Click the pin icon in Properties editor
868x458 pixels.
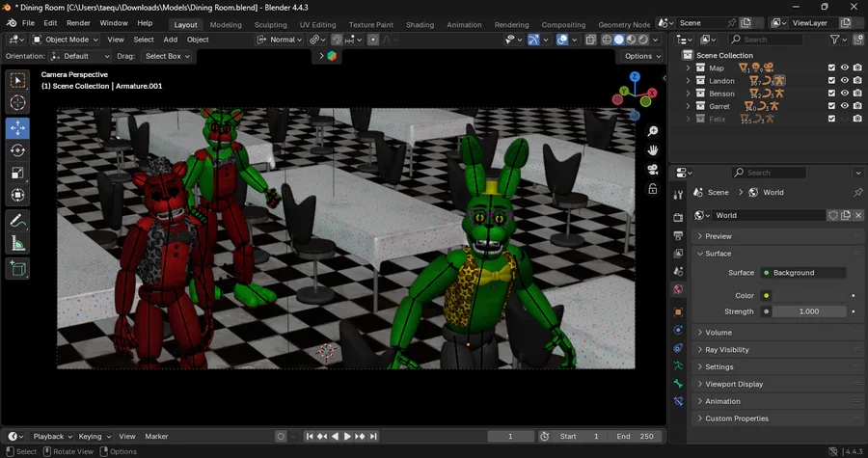857,192
